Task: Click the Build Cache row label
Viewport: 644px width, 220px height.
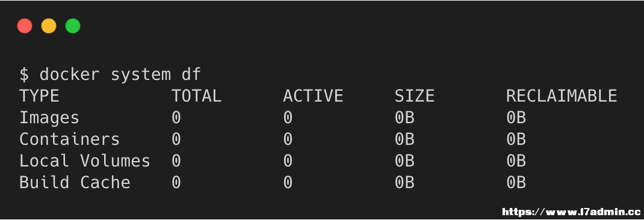Action: [x=75, y=182]
